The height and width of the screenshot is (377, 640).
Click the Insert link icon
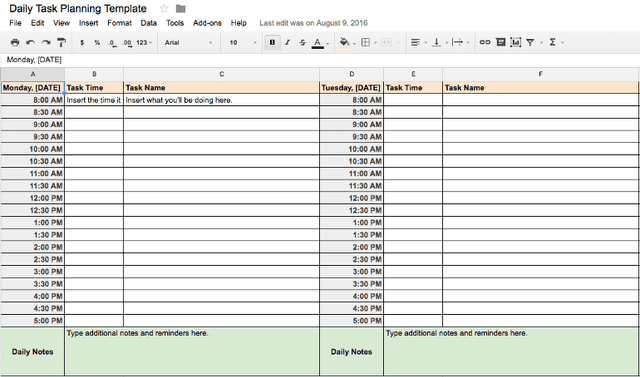(x=485, y=42)
